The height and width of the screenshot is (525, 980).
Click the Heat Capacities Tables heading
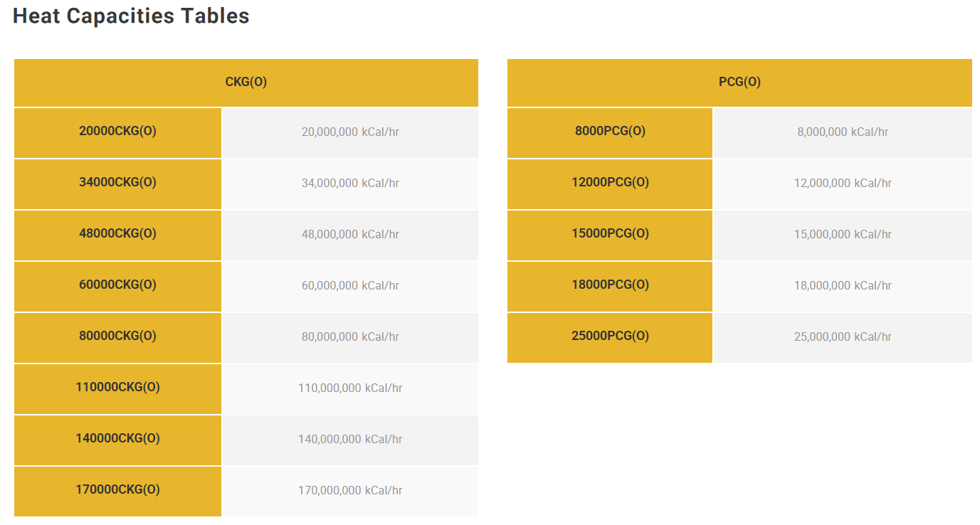(x=131, y=16)
